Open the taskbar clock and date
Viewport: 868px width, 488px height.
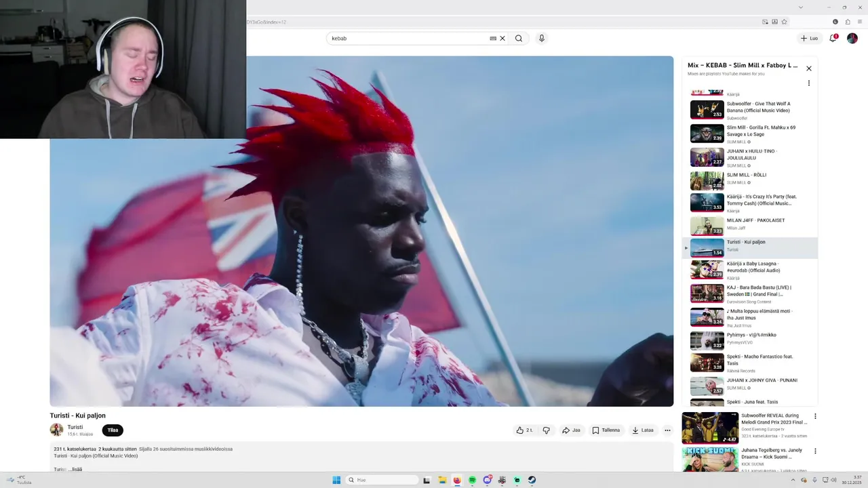tap(852, 480)
